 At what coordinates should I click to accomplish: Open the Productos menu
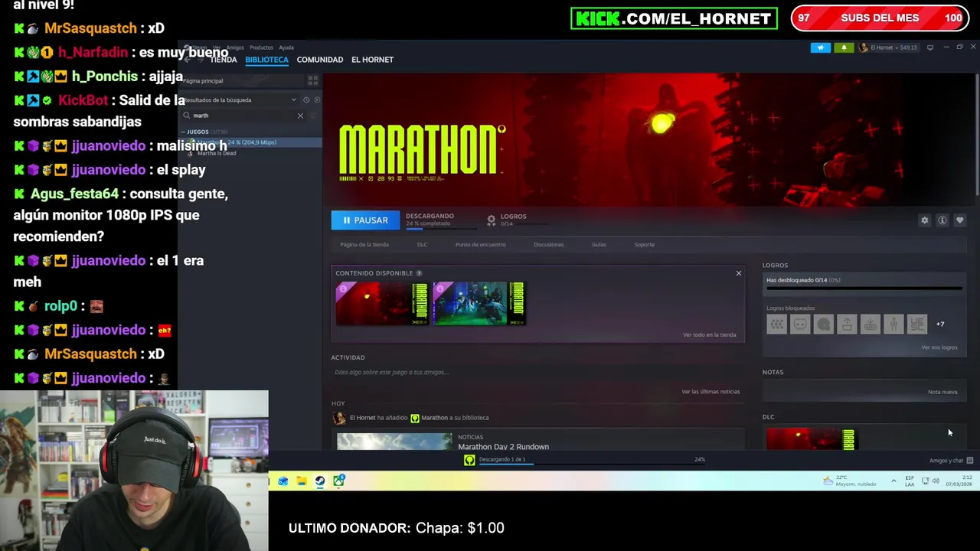pyautogui.click(x=261, y=47)
